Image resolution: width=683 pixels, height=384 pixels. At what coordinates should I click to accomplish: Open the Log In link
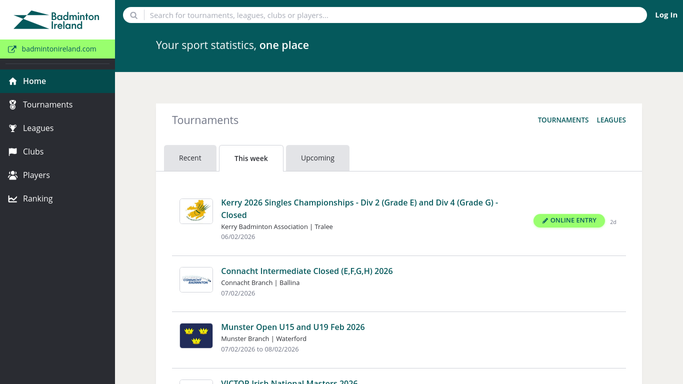[666, 15]
